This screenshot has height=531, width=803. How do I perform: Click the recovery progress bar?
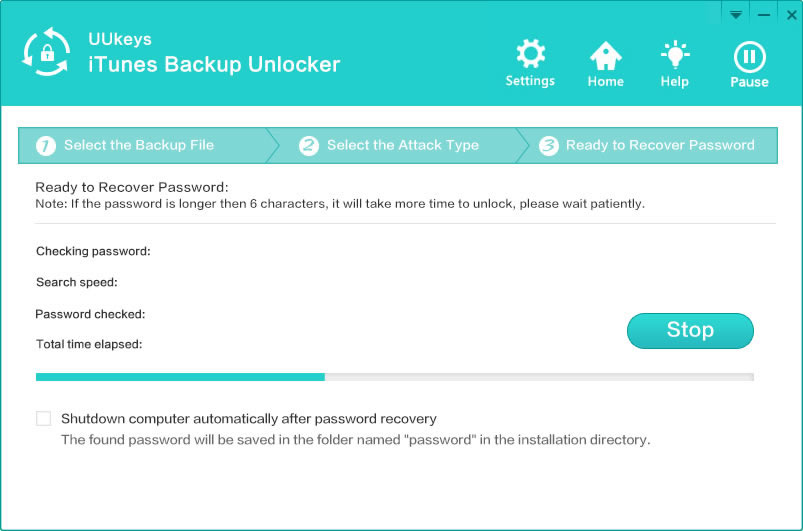point(394,377)
